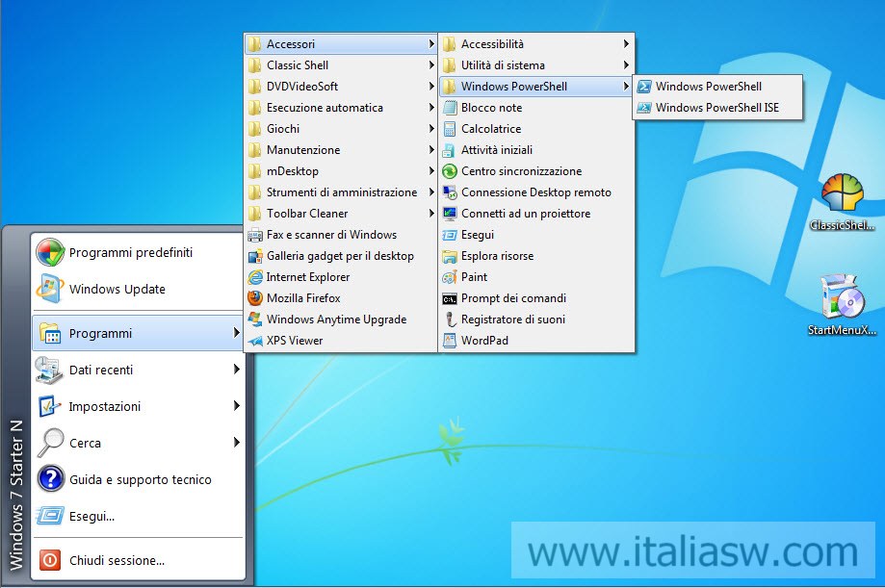
Task: Click the red Chiudi sessione power icon
Action: 50,560
